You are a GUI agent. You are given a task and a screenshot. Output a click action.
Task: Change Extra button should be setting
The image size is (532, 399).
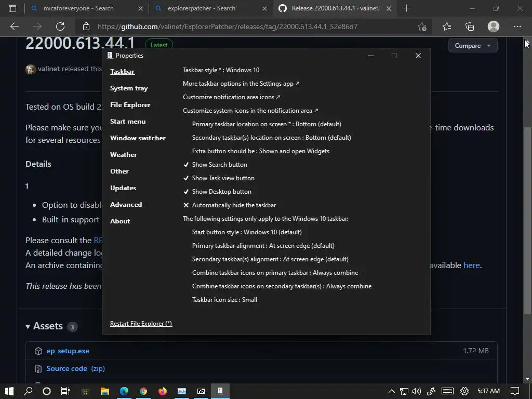point(261,151)
